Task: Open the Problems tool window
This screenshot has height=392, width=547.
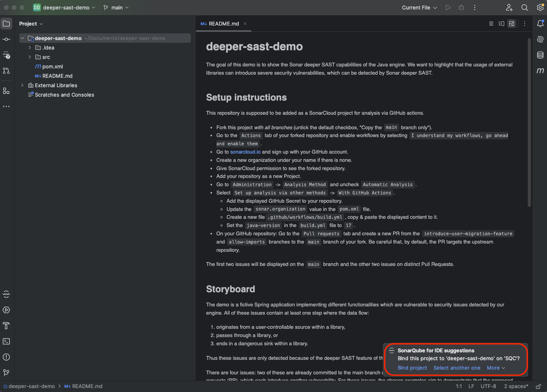Action: 6,357
